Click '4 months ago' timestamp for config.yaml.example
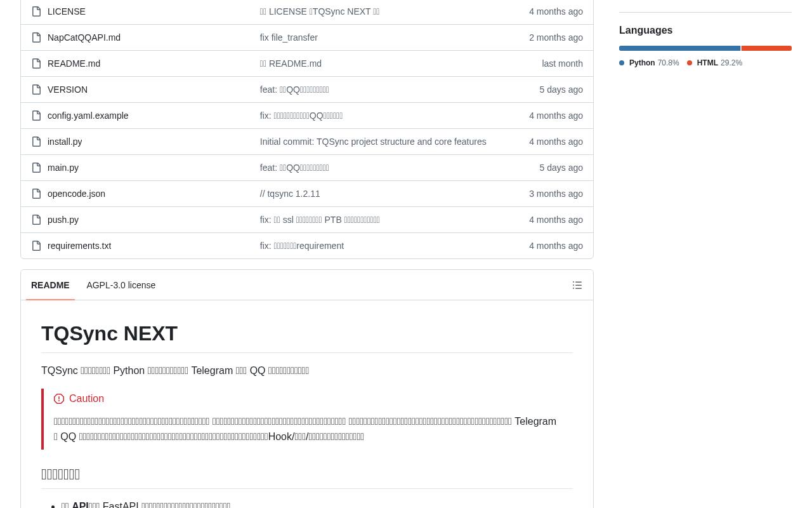812x508 pixels. click(556, 116)
